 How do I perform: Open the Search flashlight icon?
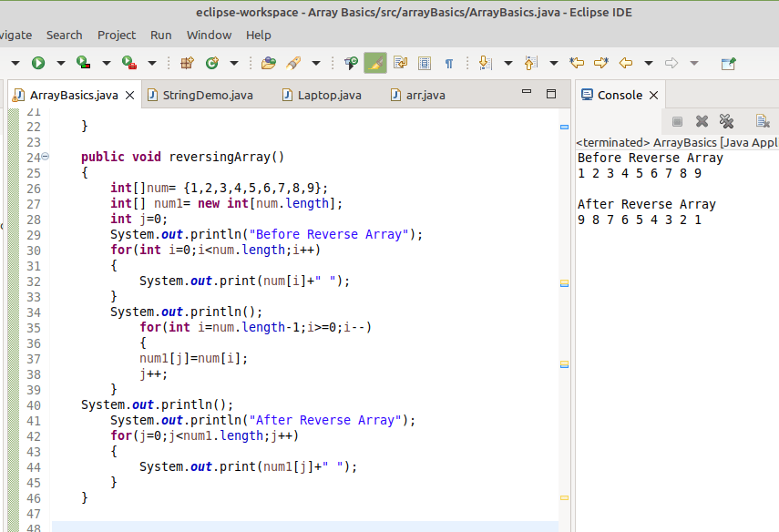[351, 63]
